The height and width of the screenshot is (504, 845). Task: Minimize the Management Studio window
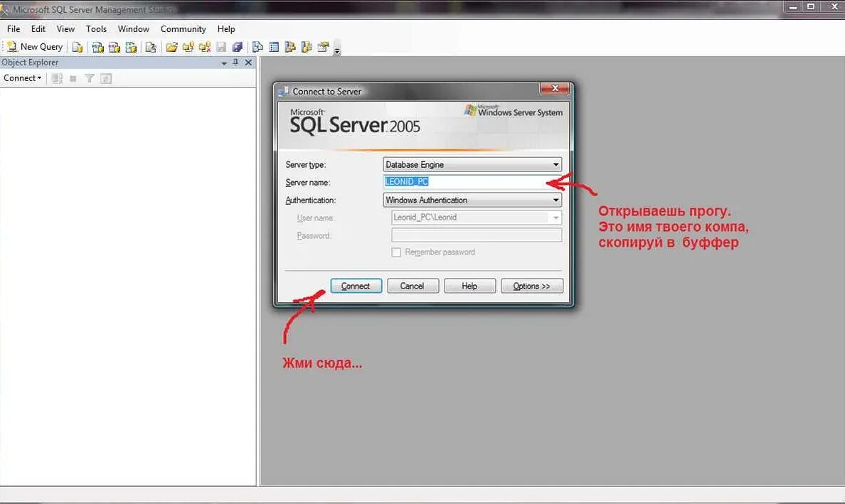click(x=793, y=7)
